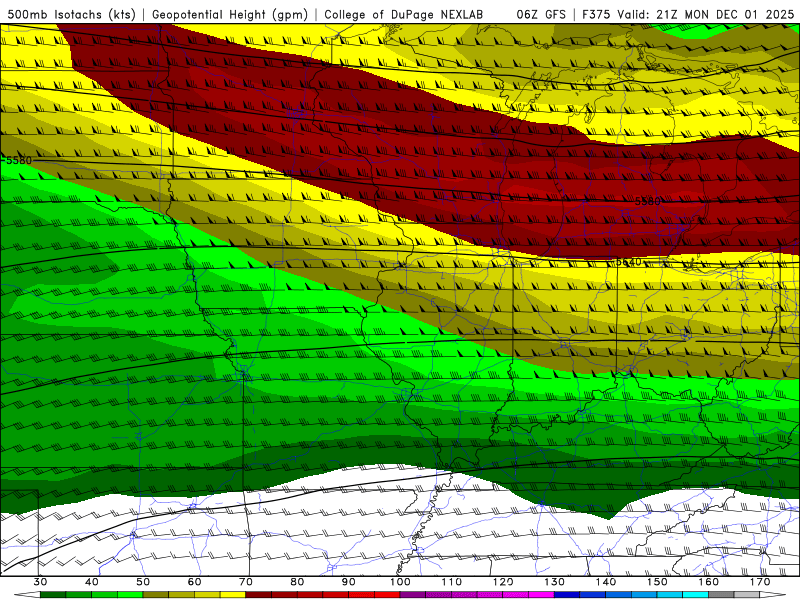Select the purple 100-105 kt legend swatch
This screenshot has width=800, height=600.
click(x=413, y=595)
